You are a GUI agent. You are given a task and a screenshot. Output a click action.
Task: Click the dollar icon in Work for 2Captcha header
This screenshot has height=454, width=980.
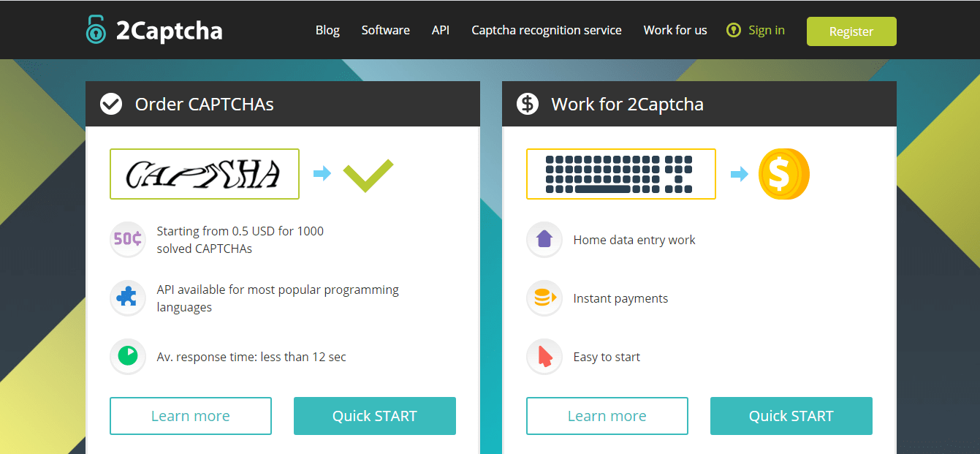pyautogui.click(x=528, y=104)
